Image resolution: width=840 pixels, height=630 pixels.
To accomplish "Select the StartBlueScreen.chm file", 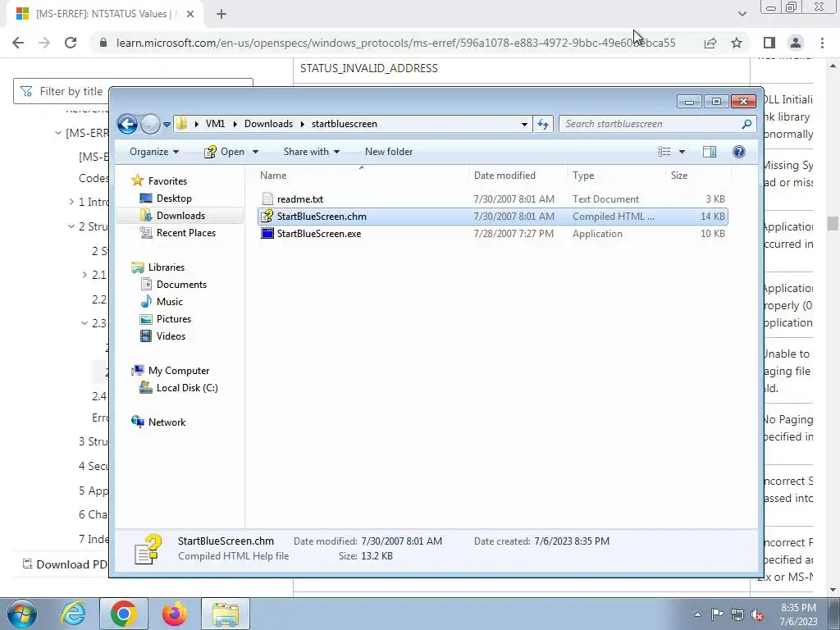I will (x=492, y=217).
